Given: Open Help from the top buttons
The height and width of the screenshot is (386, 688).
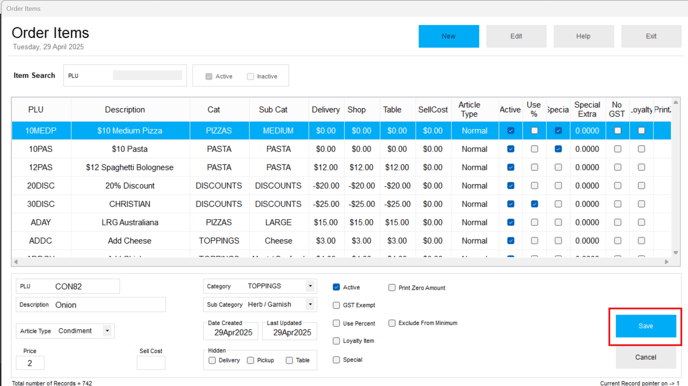Looking at the screenshot, I should 583,36.
